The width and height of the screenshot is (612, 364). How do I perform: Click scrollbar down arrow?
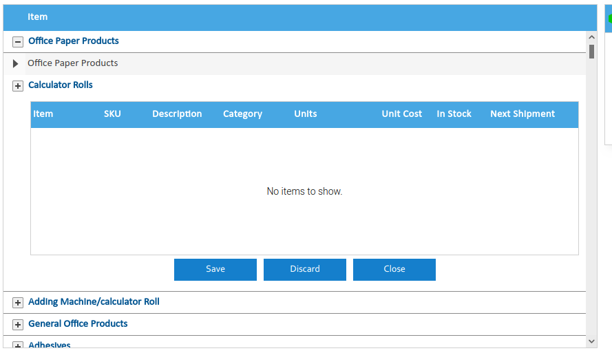[x=591, y=341]
